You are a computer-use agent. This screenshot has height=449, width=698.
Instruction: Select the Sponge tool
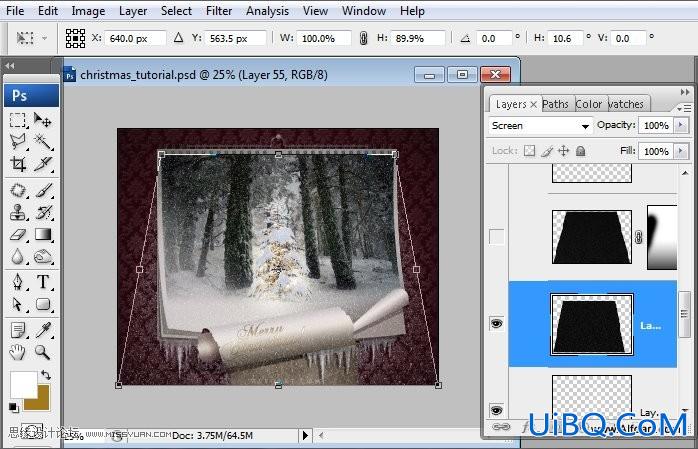[x=43, y=256]
